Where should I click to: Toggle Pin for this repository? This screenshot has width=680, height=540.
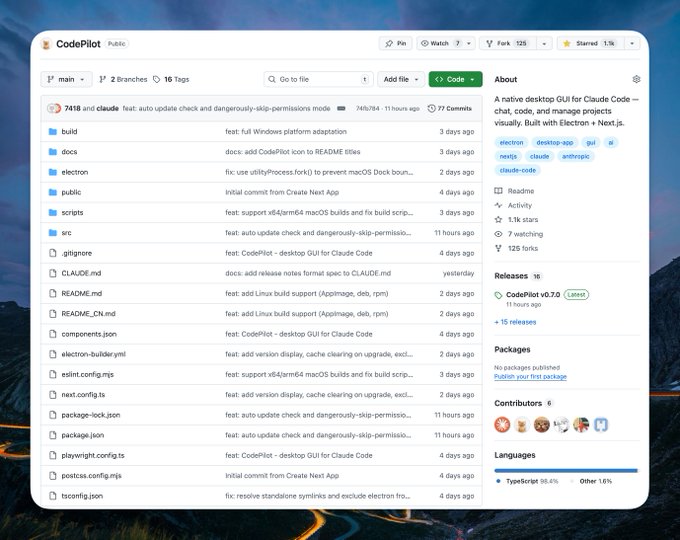click(x=395, y=44)
